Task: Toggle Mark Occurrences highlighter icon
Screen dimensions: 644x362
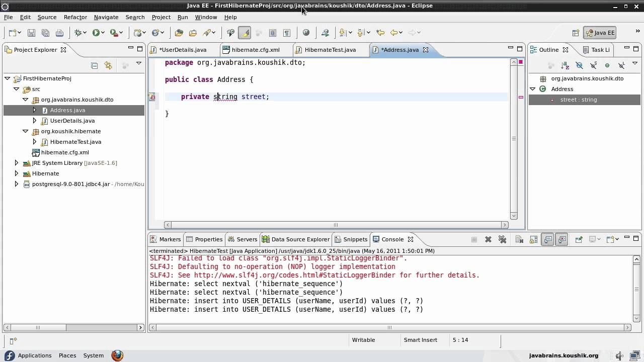Action: point(245,33)
